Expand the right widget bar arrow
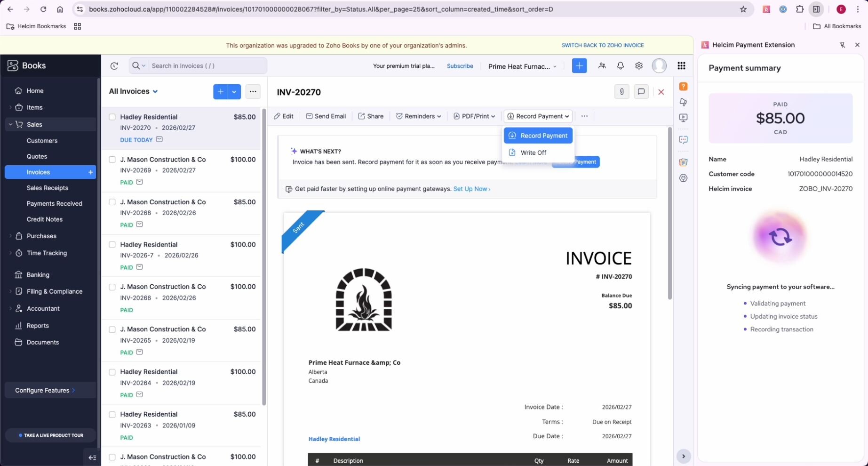The height and width of the screenshot is (466, 868). 683,456
